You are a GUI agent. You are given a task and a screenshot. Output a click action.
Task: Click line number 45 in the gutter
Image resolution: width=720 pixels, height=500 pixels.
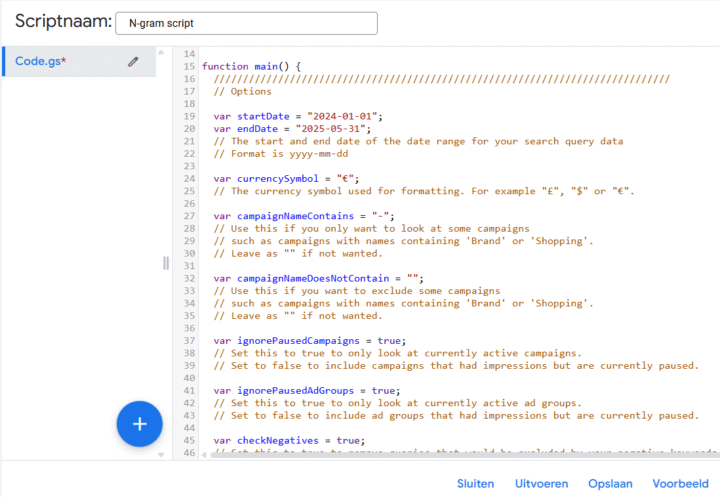189,440
